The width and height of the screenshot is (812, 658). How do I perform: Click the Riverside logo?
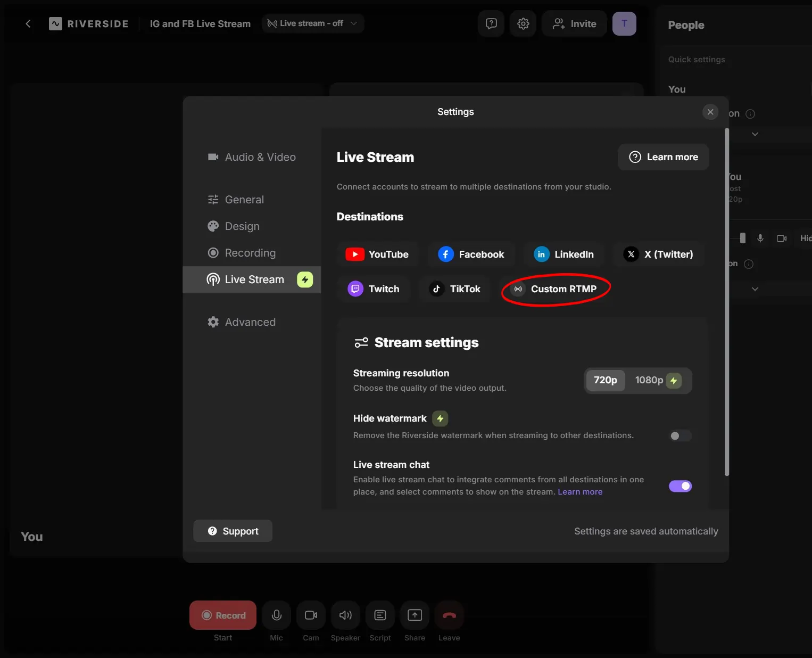coord(89,23)
